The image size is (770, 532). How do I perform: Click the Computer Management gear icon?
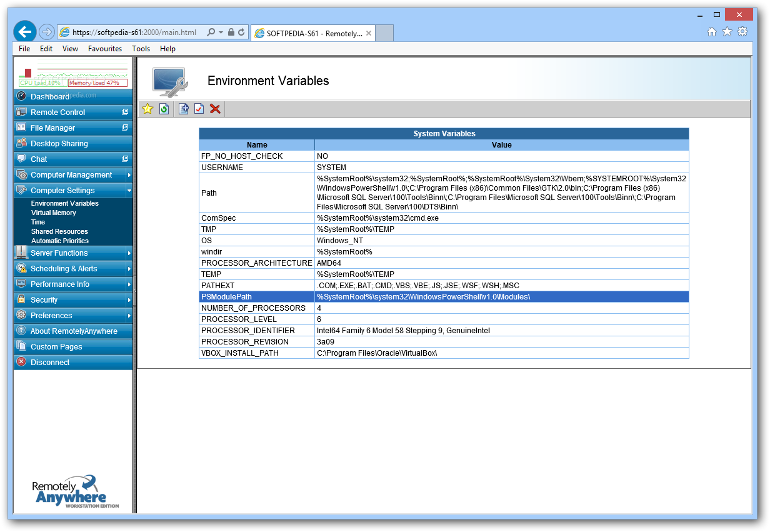tap(21, 174)
